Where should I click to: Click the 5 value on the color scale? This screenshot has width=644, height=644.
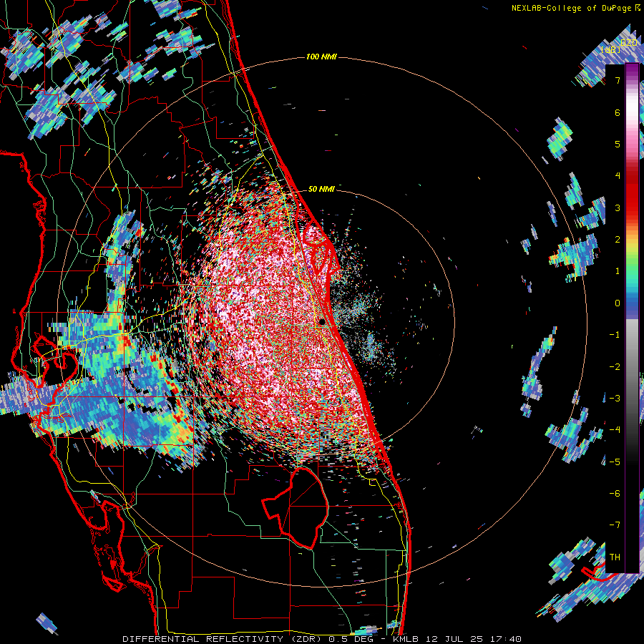click(x=618, y=144)
